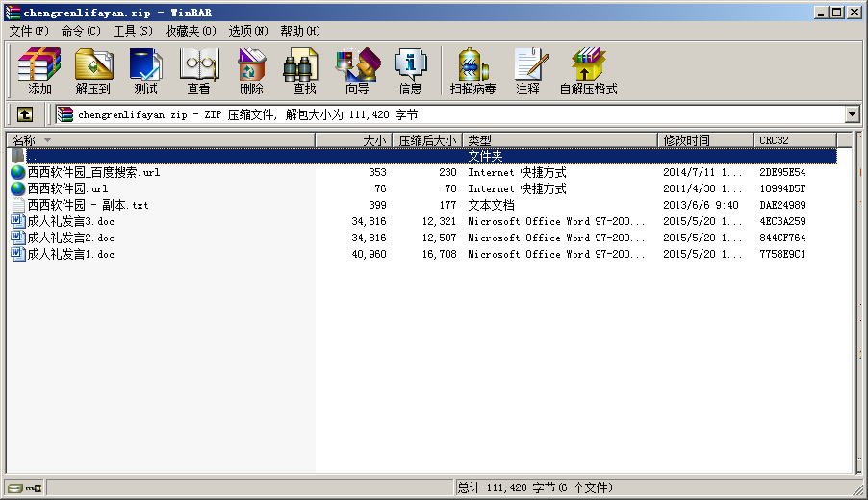Click the 添加 (Add) toolbar icon
This screenshot has height=500, width=868.
click(39, 71)
